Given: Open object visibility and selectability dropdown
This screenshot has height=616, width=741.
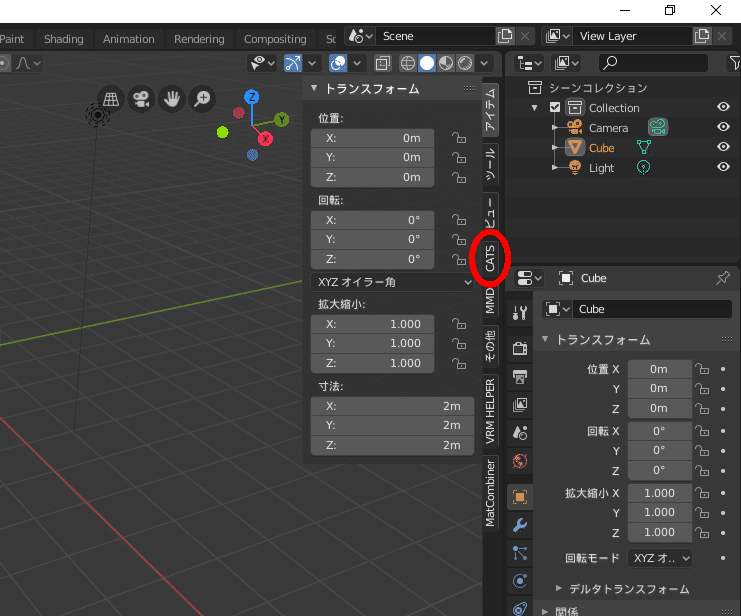Looking at the screenshot, I should click(263, 63).
